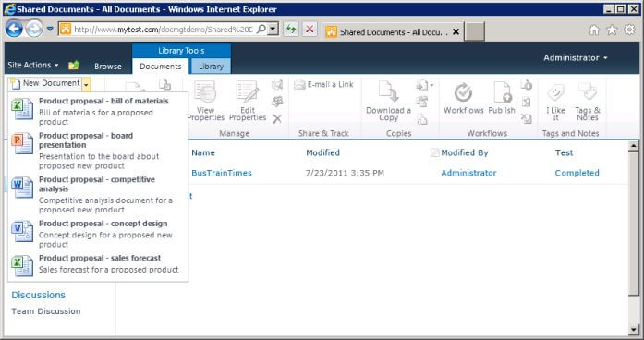Viewport: 644px width, 340px height.
Task: Click the PowerPoint icon for board presentation
Action: (22, 143)
